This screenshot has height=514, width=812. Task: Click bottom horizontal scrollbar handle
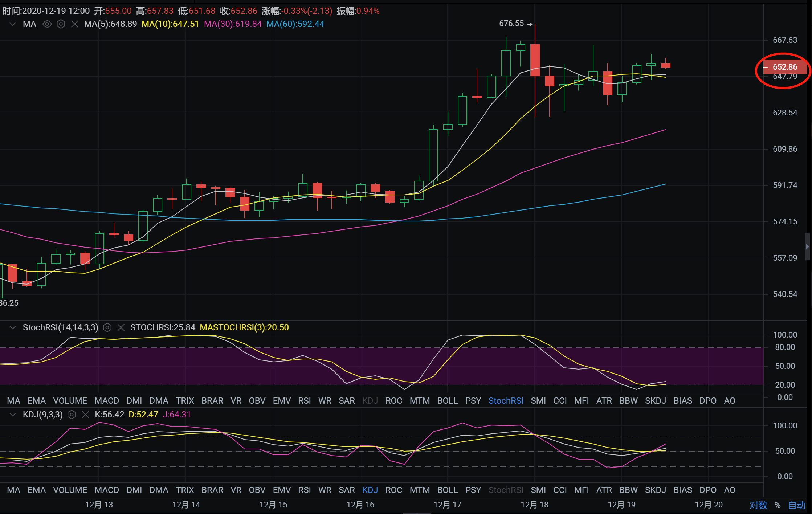(x=417, y=513)
